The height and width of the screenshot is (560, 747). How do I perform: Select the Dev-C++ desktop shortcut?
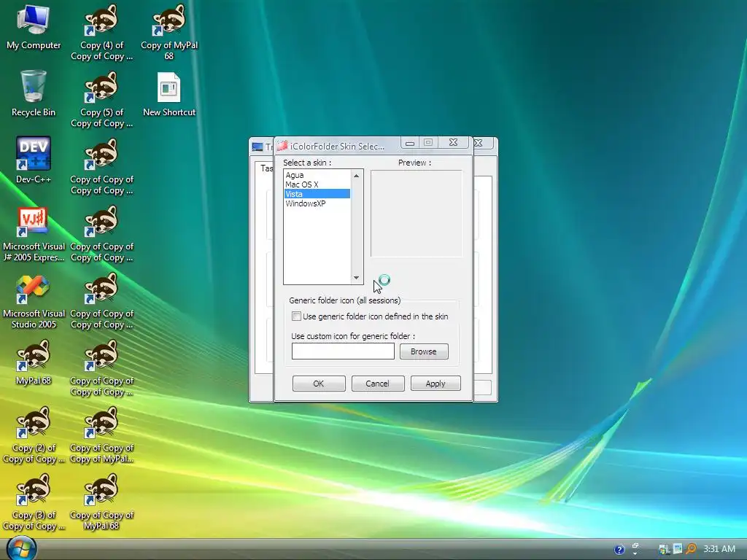[x=34, y=160]
